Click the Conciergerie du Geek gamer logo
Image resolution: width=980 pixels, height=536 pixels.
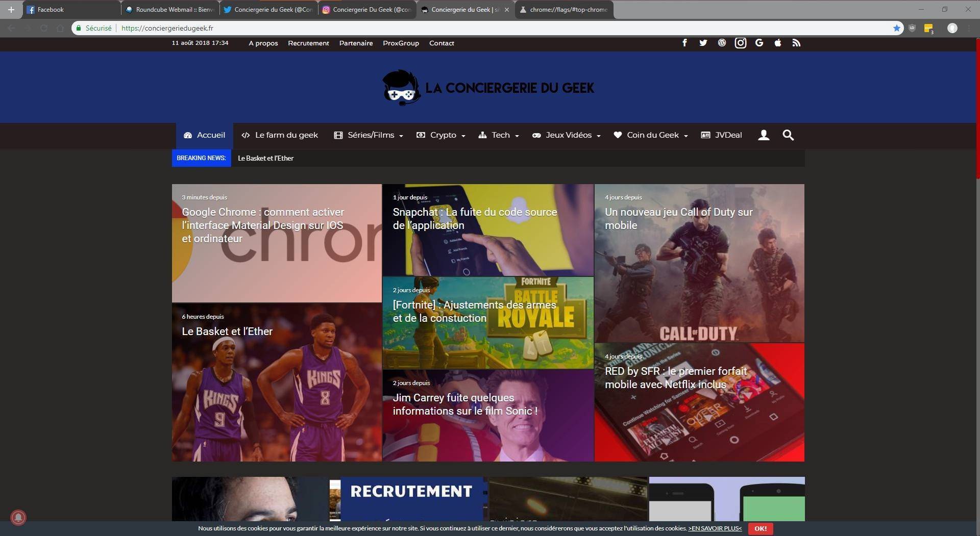[402, 88]
